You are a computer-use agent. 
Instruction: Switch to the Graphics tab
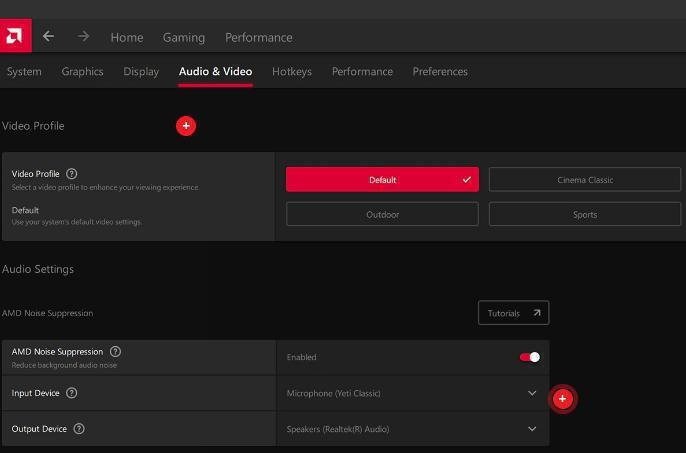82,72
